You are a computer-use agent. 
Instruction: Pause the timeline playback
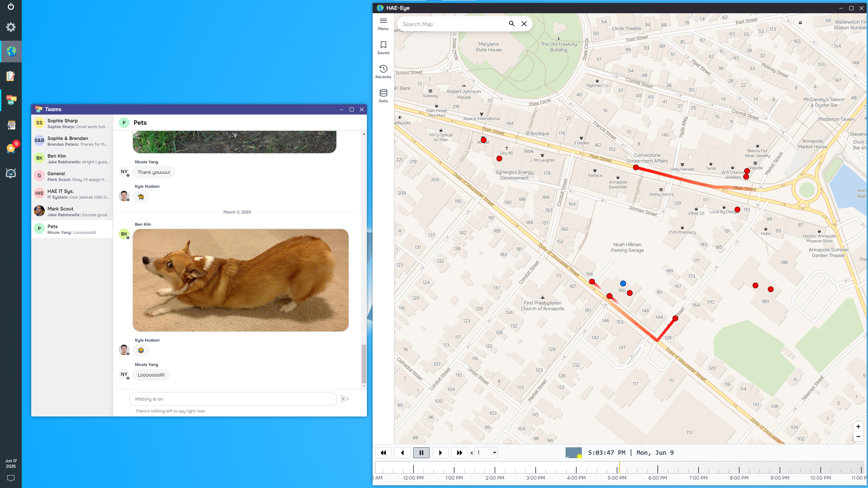coord(421,453)
